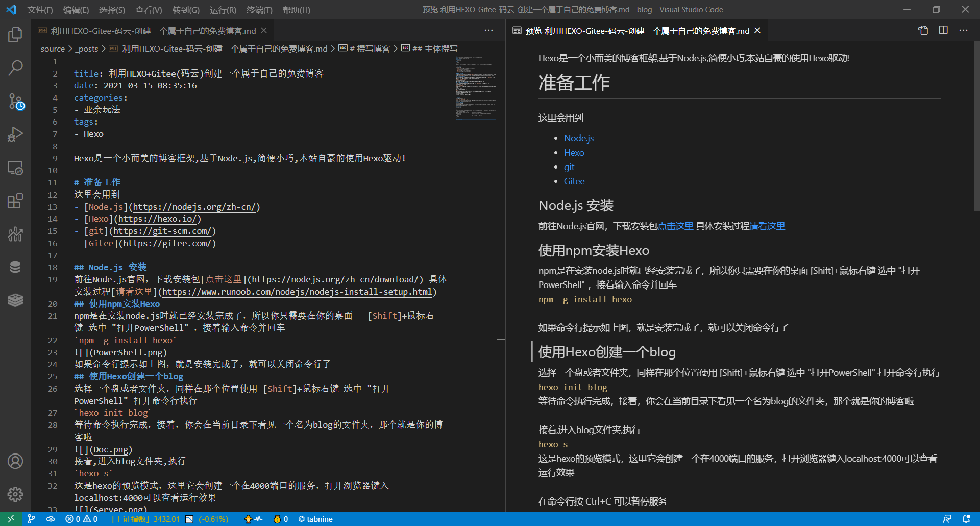Select the 预览 preview tab
980x526 pixels.
[x=637, y=31]
